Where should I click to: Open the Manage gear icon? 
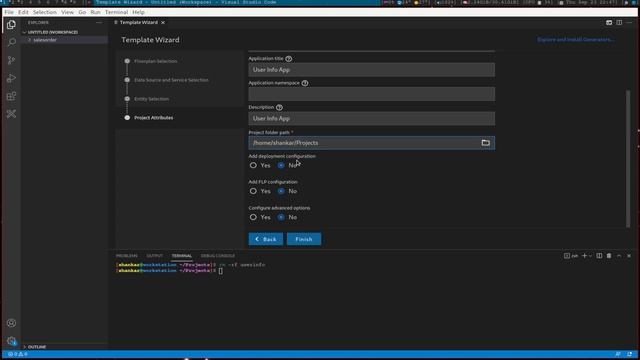click(11, 341)
